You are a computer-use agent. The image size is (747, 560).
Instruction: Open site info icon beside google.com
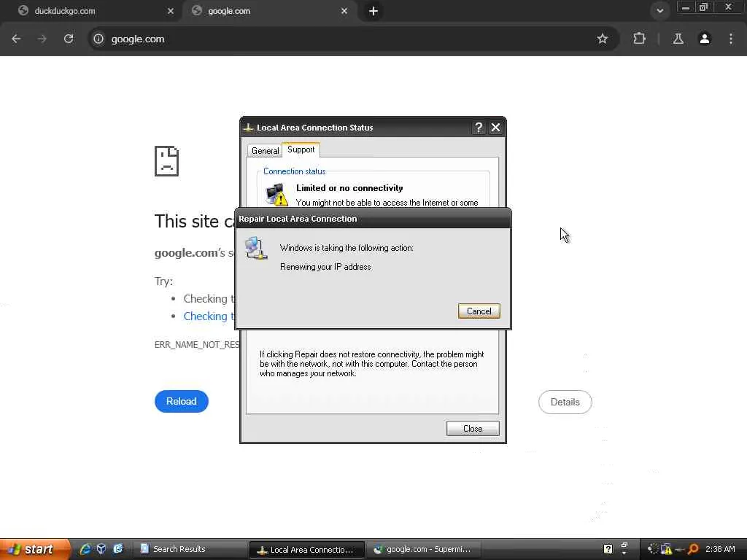(x=98, y=39)
